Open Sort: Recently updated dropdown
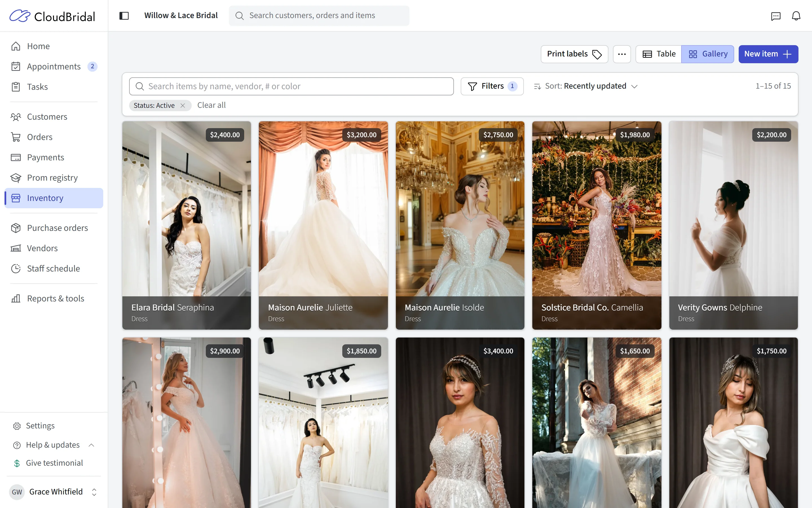This screenshot has height=508, width=812. click(x=586, y=86)
